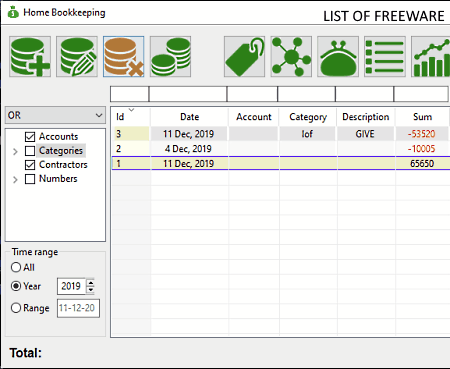
Task: Click the GIVE description cell
Action: point(366,134)
